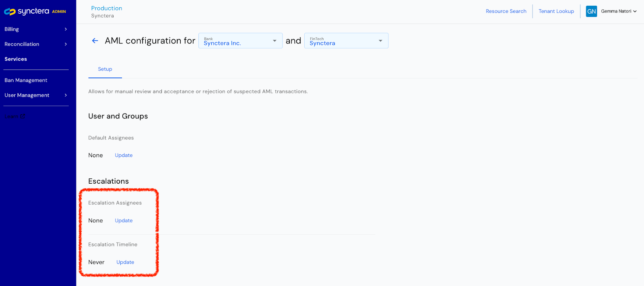
Task: Select Services in the sidebar
Action: pos(16,59)
